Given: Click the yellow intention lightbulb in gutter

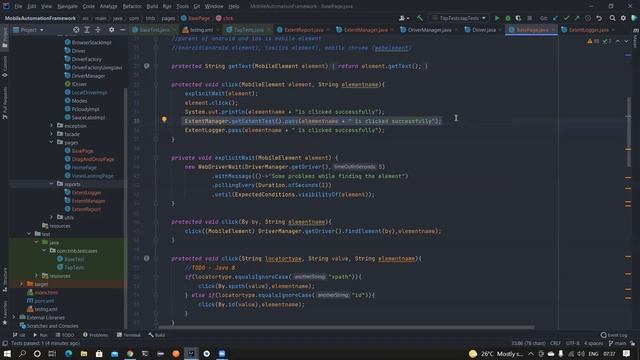Looking at the screenshot, I should coord(164,119).
